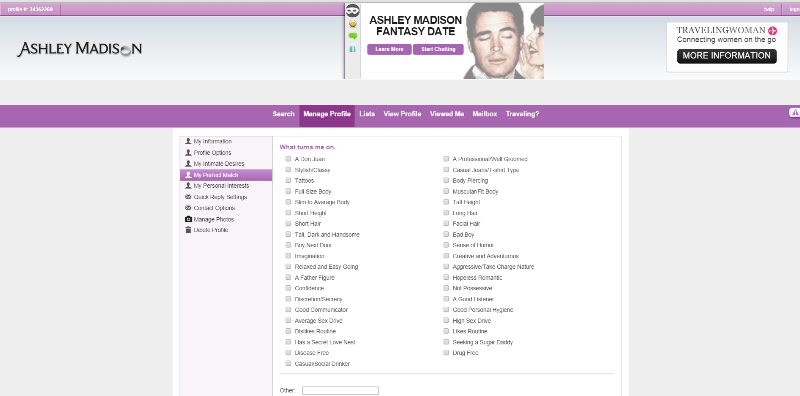Click the banner photo of the couple
The height and width of the screenshot is (396, 800).
pyautogui.click(x=504, y=41)
